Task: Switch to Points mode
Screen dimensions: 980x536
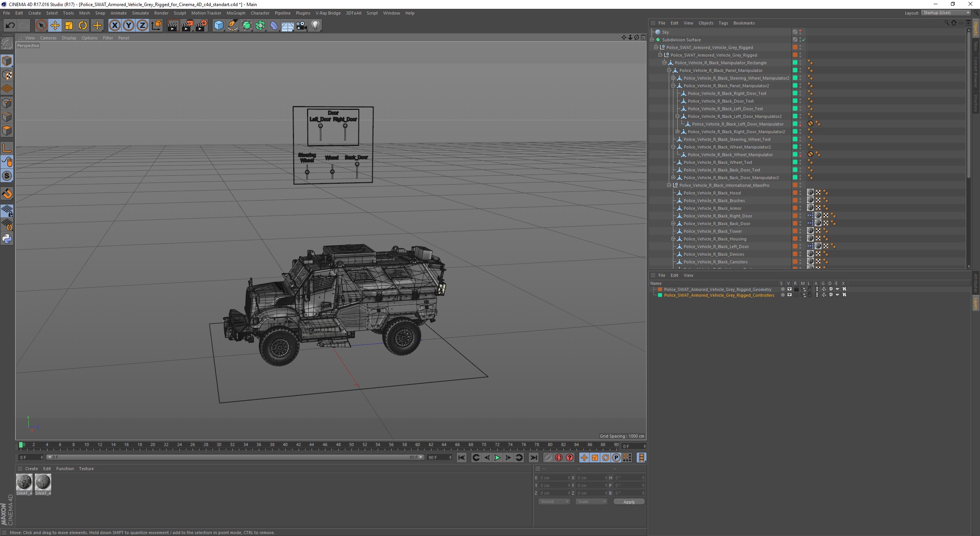Action: (7, 103)
